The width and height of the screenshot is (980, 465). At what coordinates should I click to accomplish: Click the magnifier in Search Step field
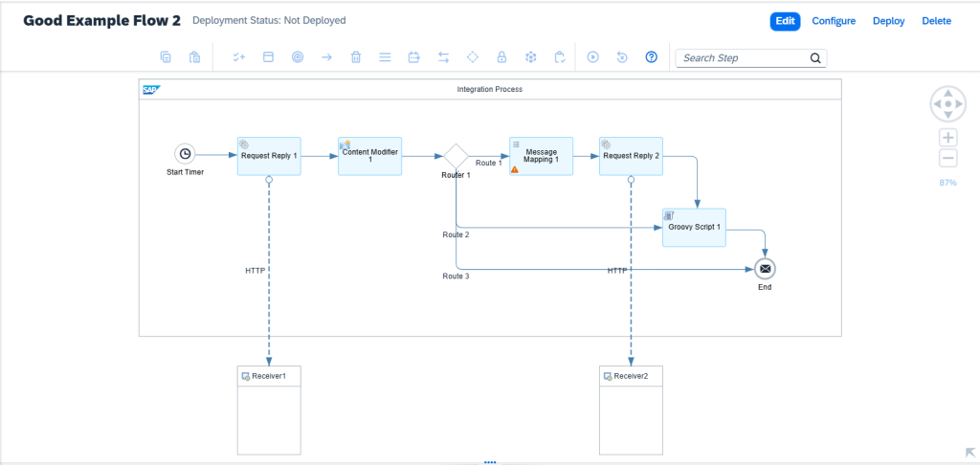815,58
